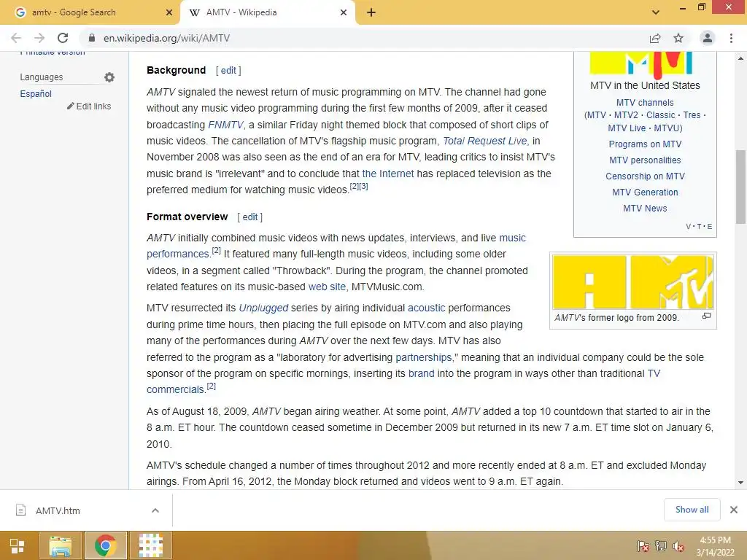Open Chrome three-dot menu
Image resolution: width=747 pixels, height=560 pixels.
[x=731, y=38]
